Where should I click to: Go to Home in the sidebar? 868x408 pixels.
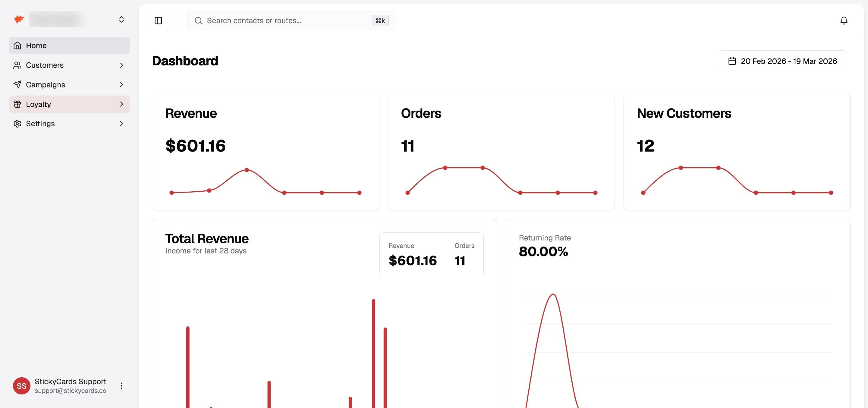coord(69,46)
